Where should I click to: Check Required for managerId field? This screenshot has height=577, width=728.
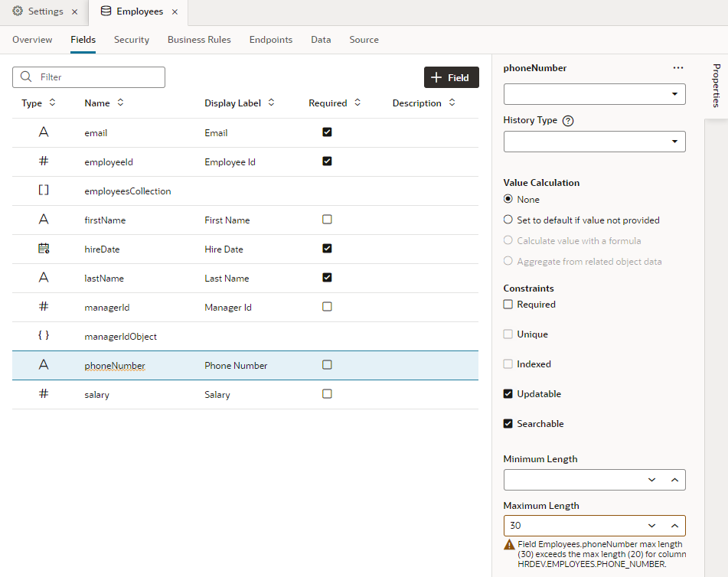pyautogui.click(x=327, y=306)
